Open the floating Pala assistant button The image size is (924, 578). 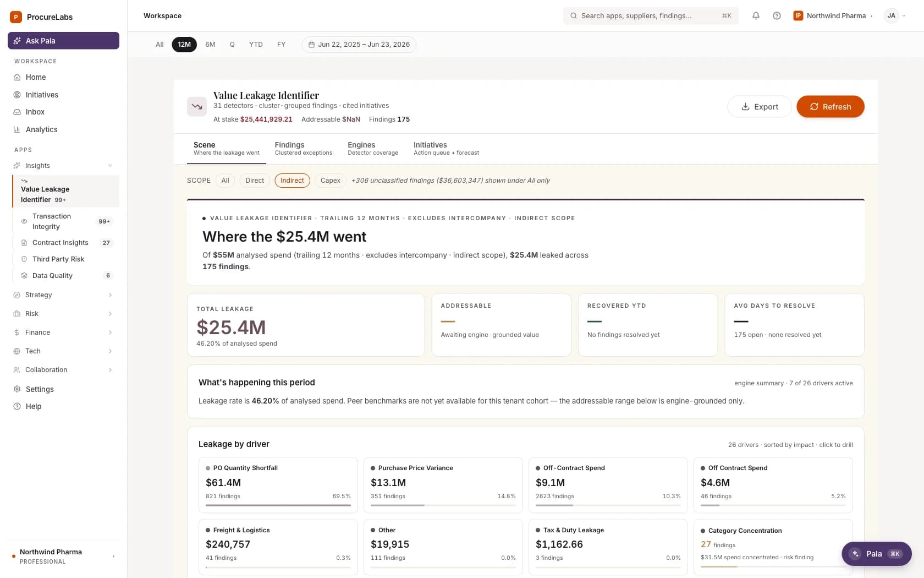pos(876,554)
